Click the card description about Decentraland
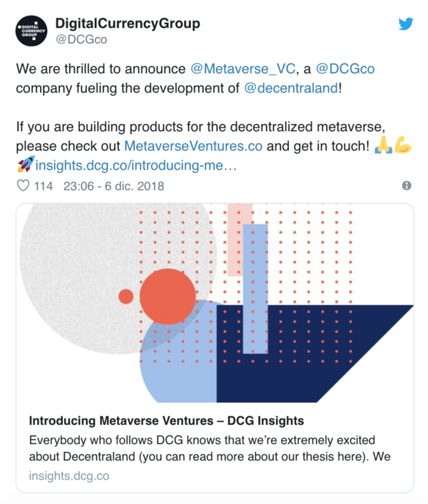 [210, 448]
